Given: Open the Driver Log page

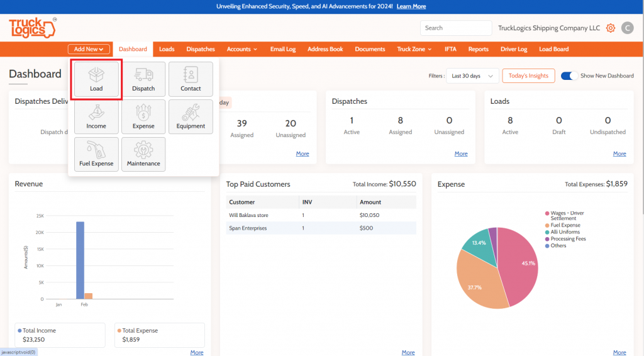Looking at the screenshot, I should point(514,49).
